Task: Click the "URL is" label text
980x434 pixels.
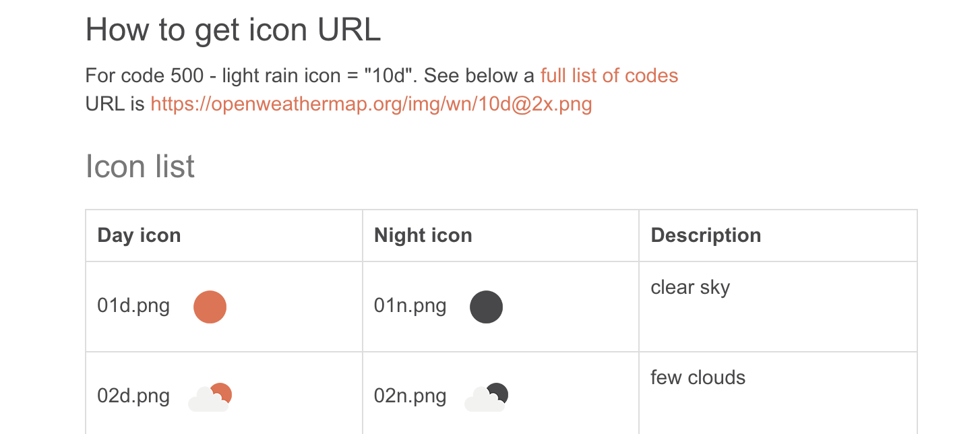Action: point(115,104)
